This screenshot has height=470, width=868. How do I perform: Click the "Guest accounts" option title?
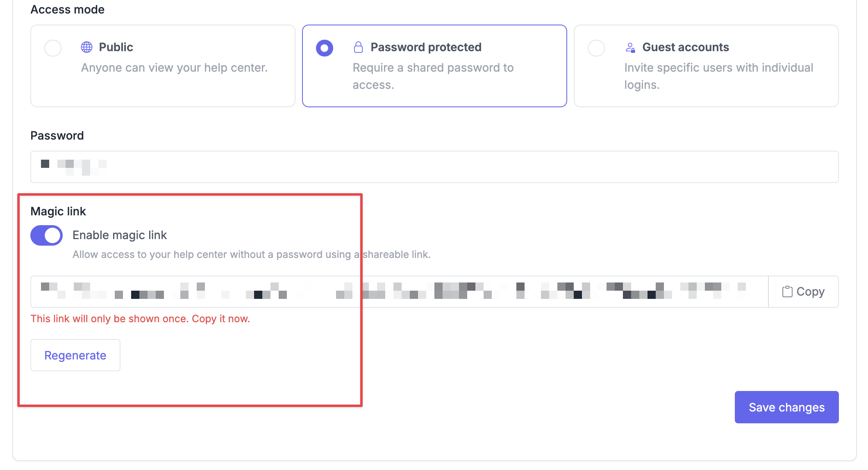pyautogui.click(x=686, y=47)
